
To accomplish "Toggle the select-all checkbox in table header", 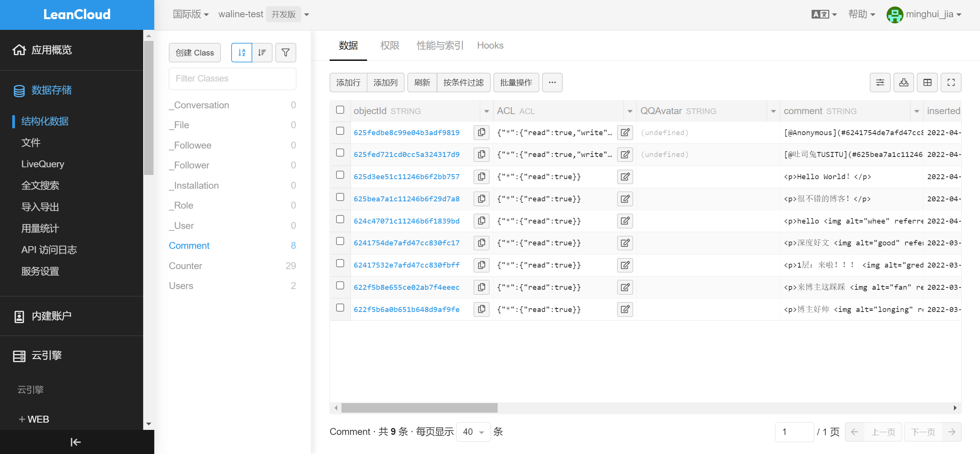I will 340,109.
